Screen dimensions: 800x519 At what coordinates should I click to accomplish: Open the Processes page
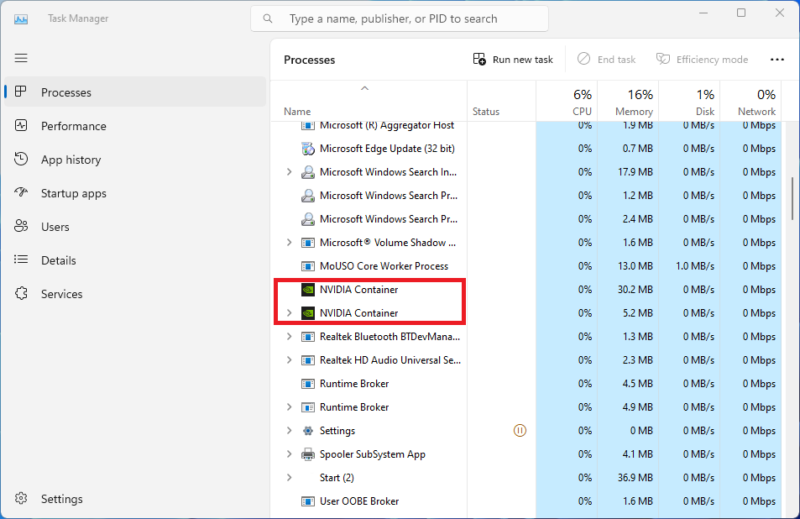[x=135, y=92]
